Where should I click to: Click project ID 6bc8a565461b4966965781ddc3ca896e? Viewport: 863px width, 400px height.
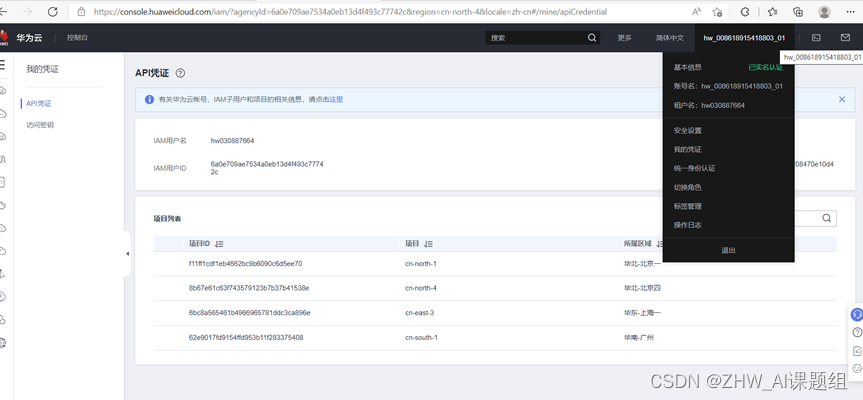[249, 313]
